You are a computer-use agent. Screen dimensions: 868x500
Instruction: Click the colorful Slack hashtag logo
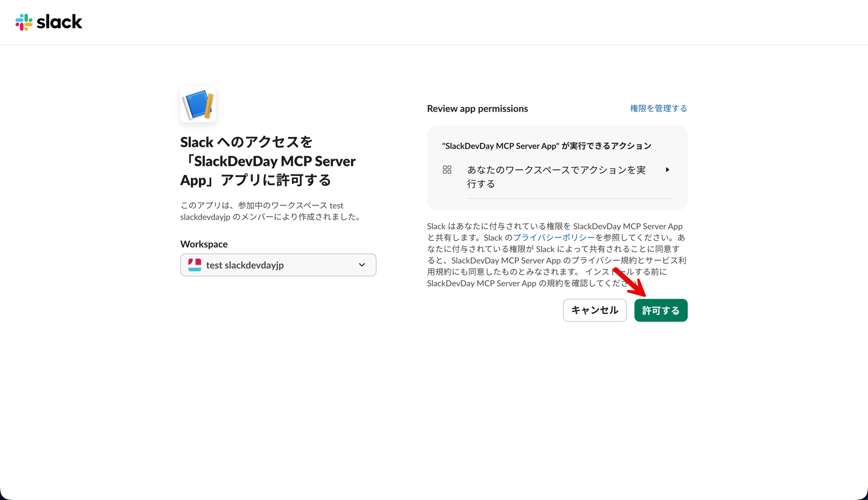(24, 22)
